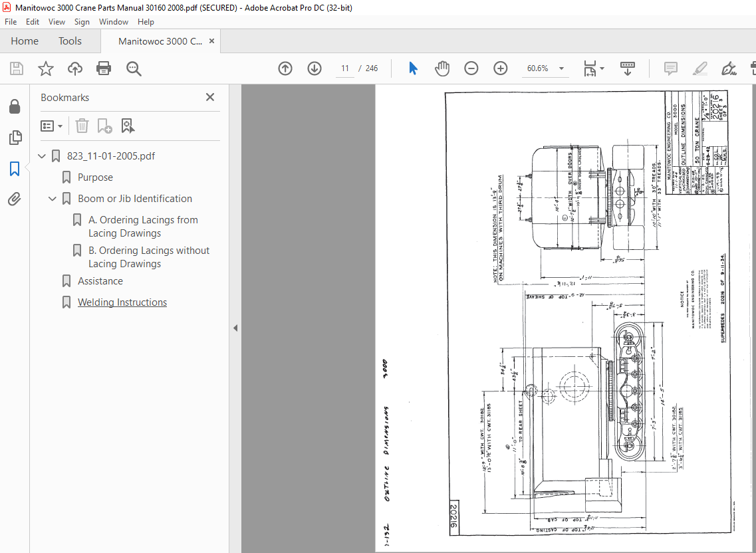Open the Window menu
This screenshot has height=553, width=756.
click(x=113, y=22)
